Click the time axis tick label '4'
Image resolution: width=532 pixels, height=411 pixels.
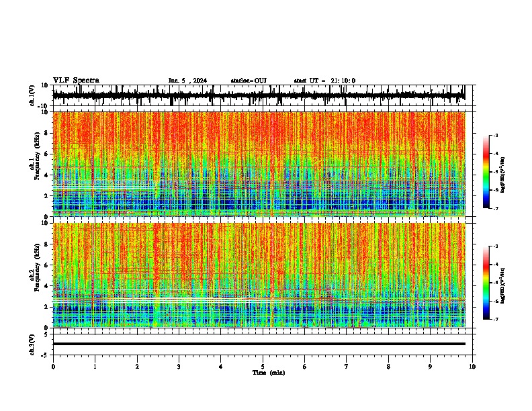[221, 367]
